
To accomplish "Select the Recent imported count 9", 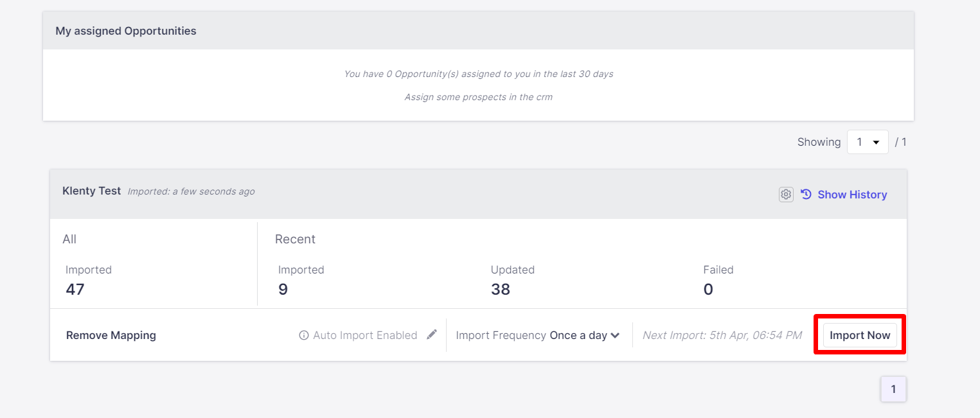I will (x=283, y=290).
